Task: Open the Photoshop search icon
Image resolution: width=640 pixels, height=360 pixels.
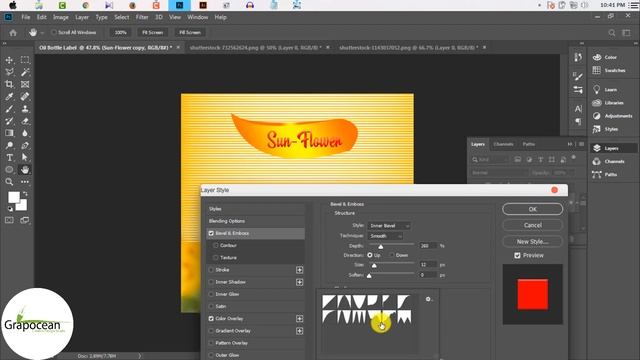Action: coord(611,33)
